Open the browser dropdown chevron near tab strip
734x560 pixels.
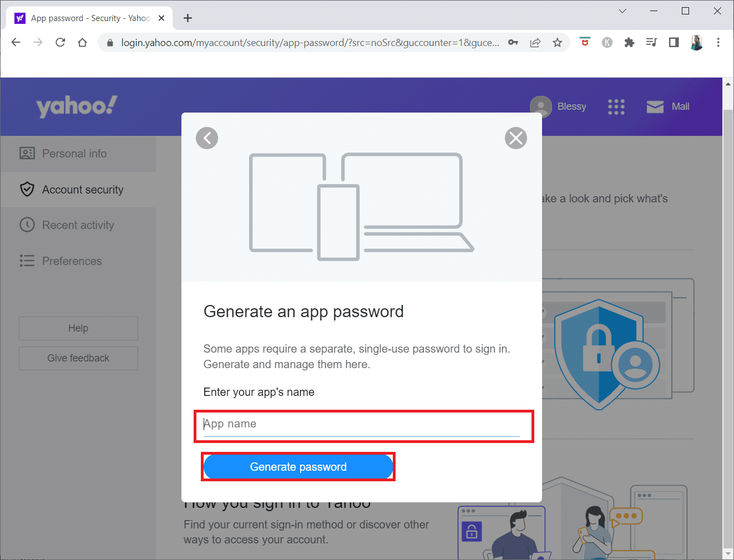tap(622, 11)
